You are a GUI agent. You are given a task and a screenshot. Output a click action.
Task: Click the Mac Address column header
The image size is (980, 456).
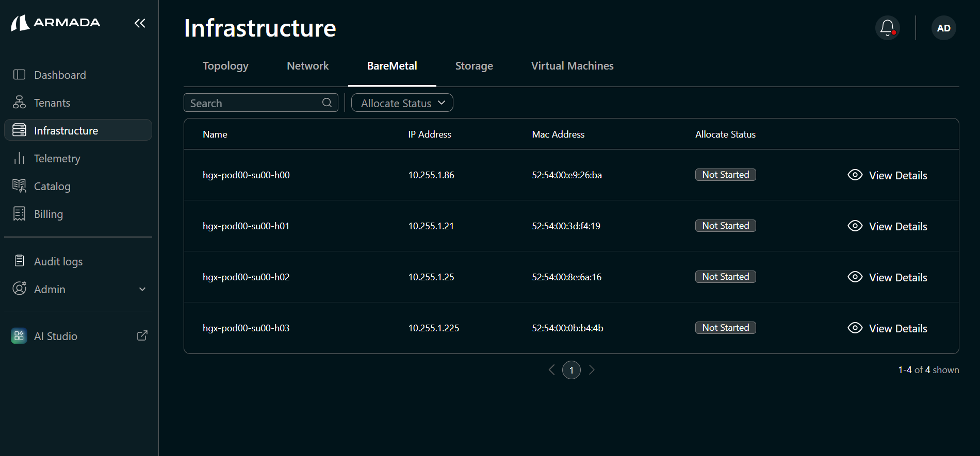click(558, 134)
